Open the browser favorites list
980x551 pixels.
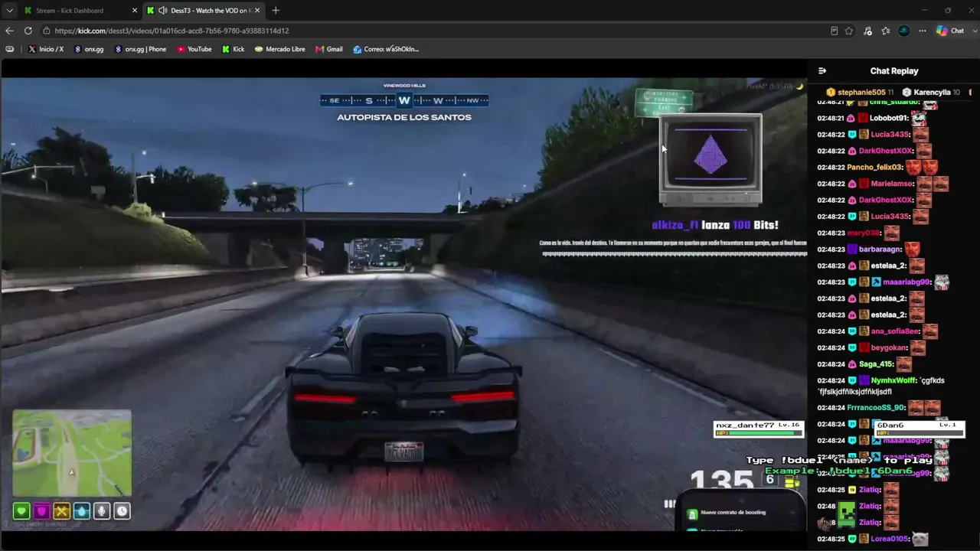click(886, 31)
